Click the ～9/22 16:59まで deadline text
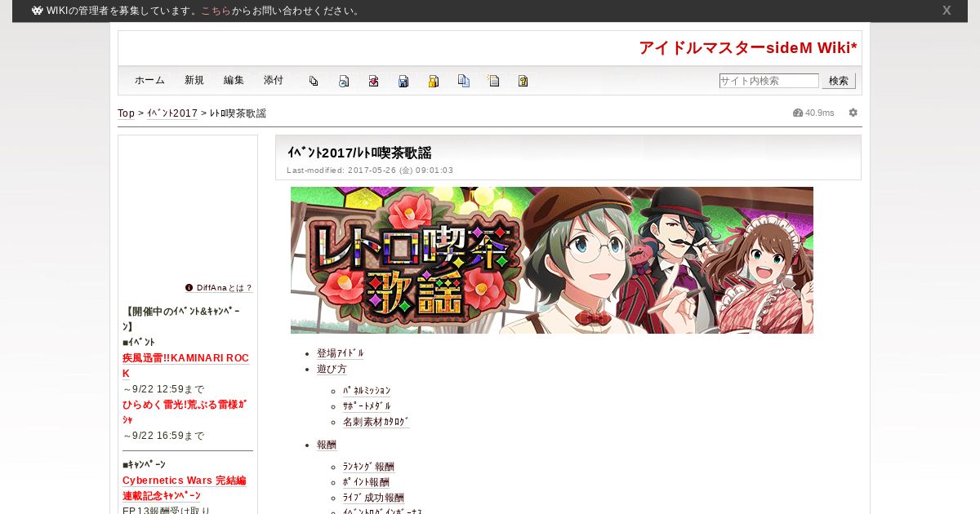This screenshot has width=980, height=514. 163,436
